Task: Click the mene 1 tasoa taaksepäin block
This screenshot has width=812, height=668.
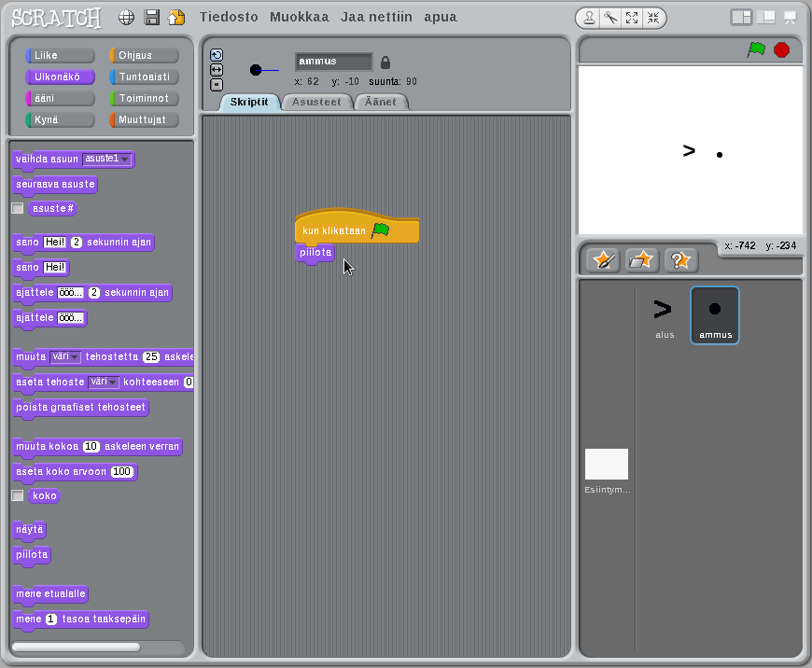Action: (80, 619)
